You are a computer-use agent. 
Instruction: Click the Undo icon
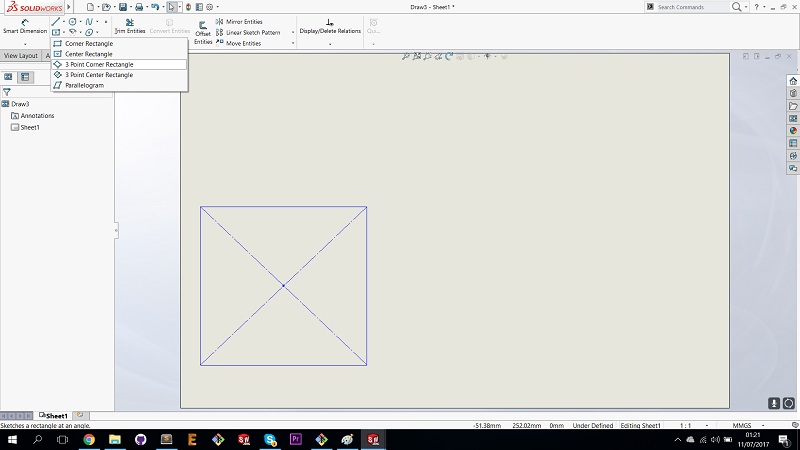point(155,7)
